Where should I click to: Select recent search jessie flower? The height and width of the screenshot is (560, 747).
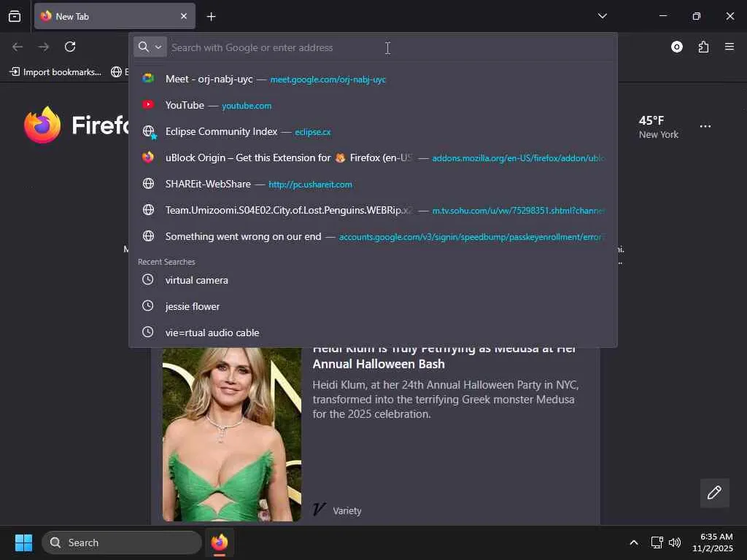point(373,306)
